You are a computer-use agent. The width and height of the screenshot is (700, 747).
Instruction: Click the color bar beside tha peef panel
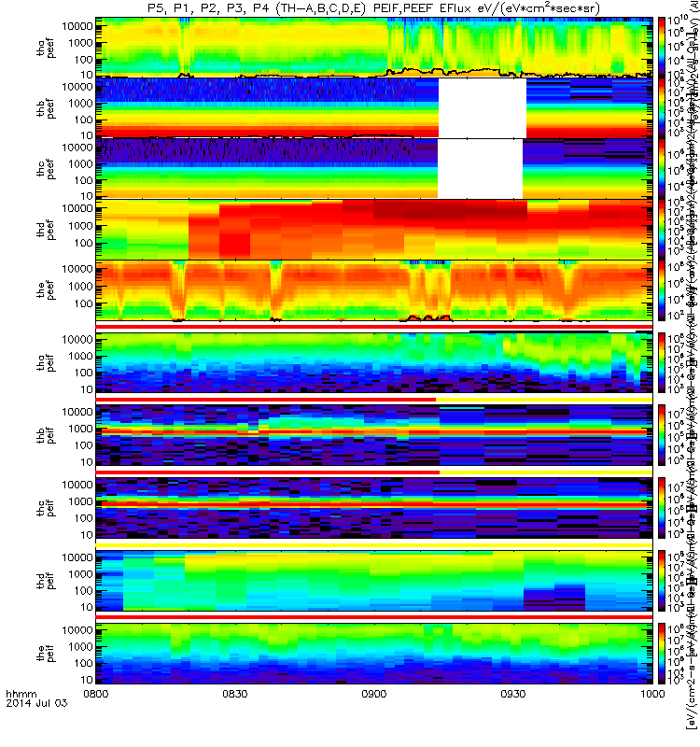click(x=662, y=48)
